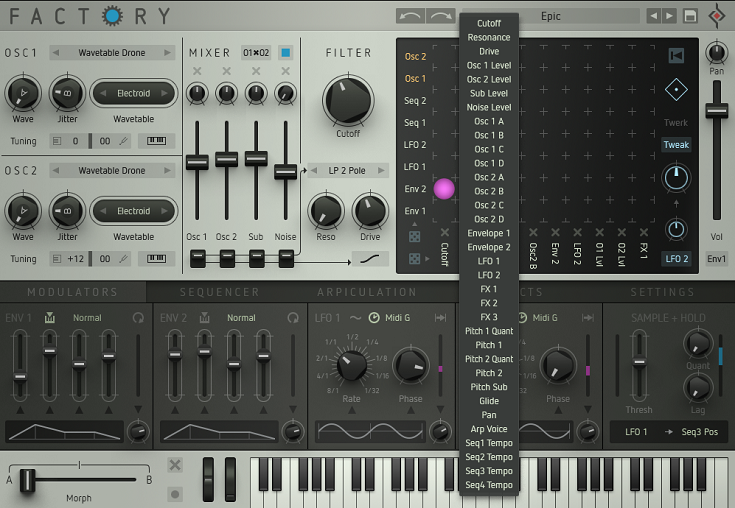Select Envelope 2 from the destination list
Screen dimensions: 735x508
point(489,247)
